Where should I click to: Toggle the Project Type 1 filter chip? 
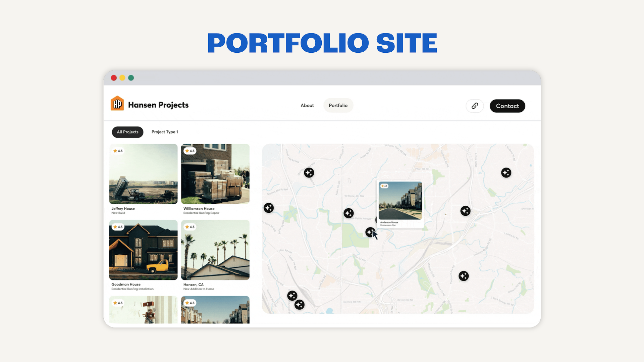pos(165,132)
